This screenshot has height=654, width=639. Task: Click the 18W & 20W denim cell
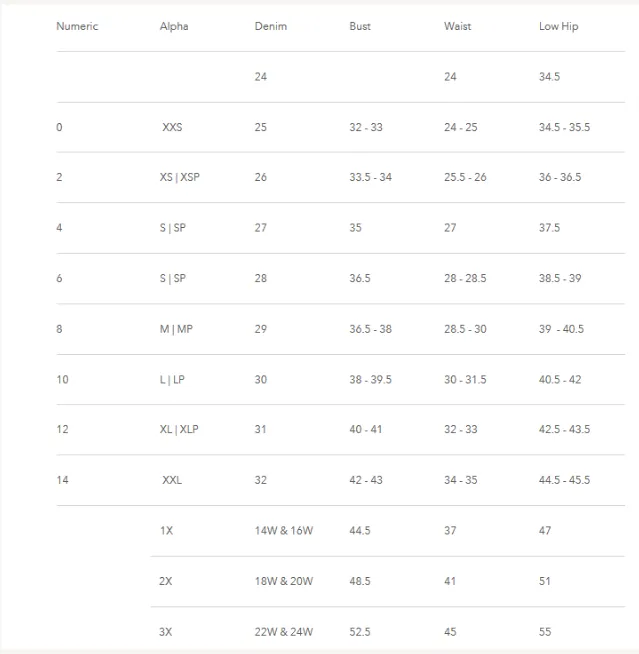click(284, 581)
